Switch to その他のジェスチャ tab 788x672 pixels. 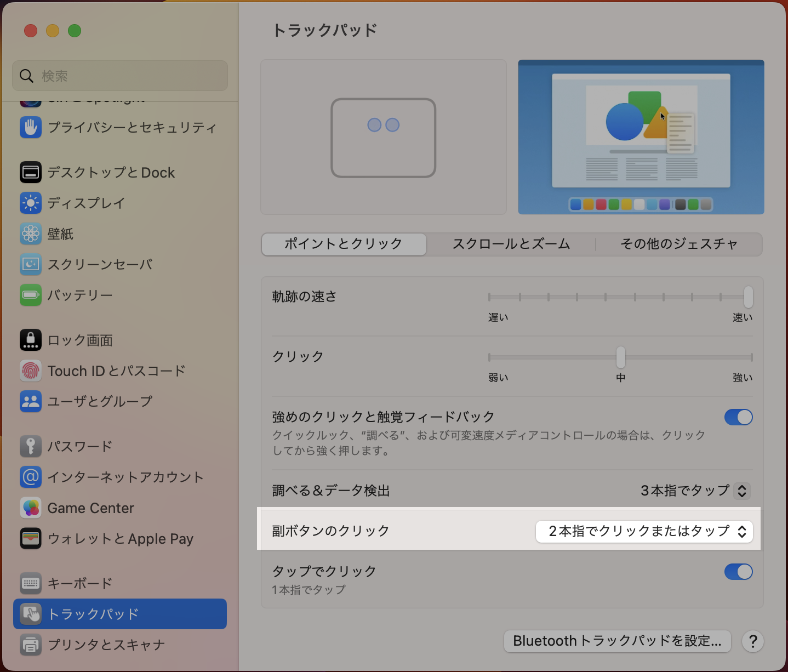pyautogui.click(x=678, y=244)
